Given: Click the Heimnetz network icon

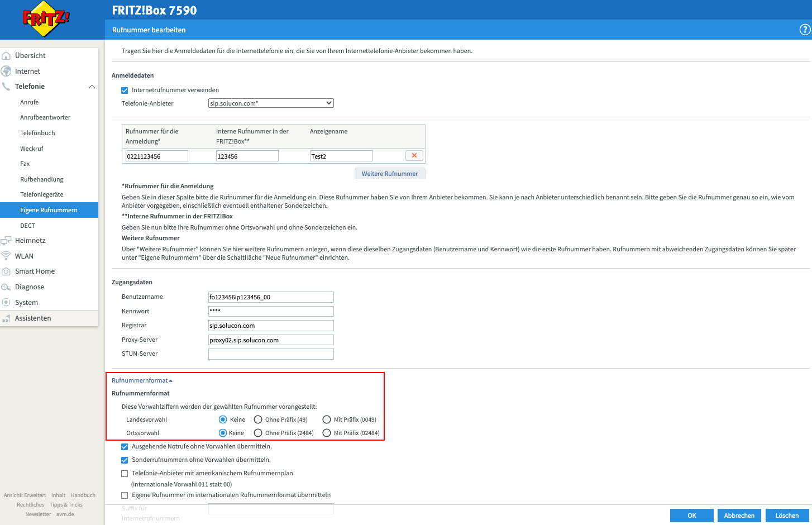Looking at the screenshot, I should pyautogui.click(x=6, y=241).
